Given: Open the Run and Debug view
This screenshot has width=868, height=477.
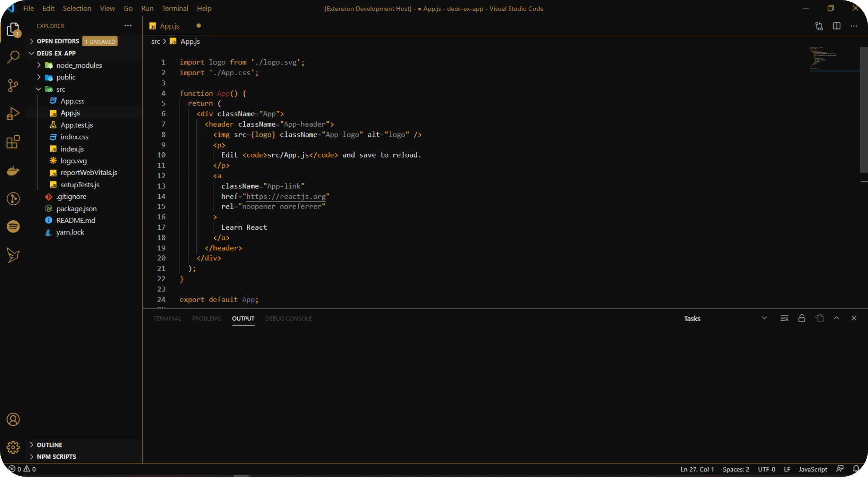Looking at the screenshot, I should pyautogui.click(x=13, y=114).
